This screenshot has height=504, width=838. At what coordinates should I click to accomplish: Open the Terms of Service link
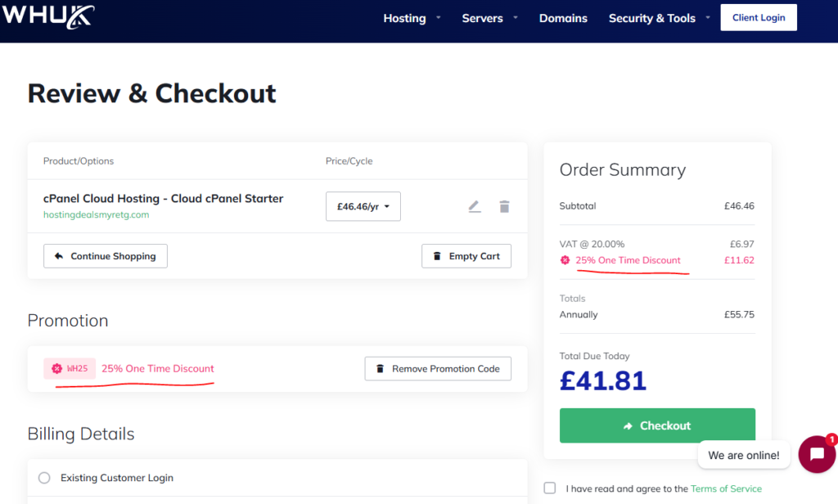[x=726, y=488]
